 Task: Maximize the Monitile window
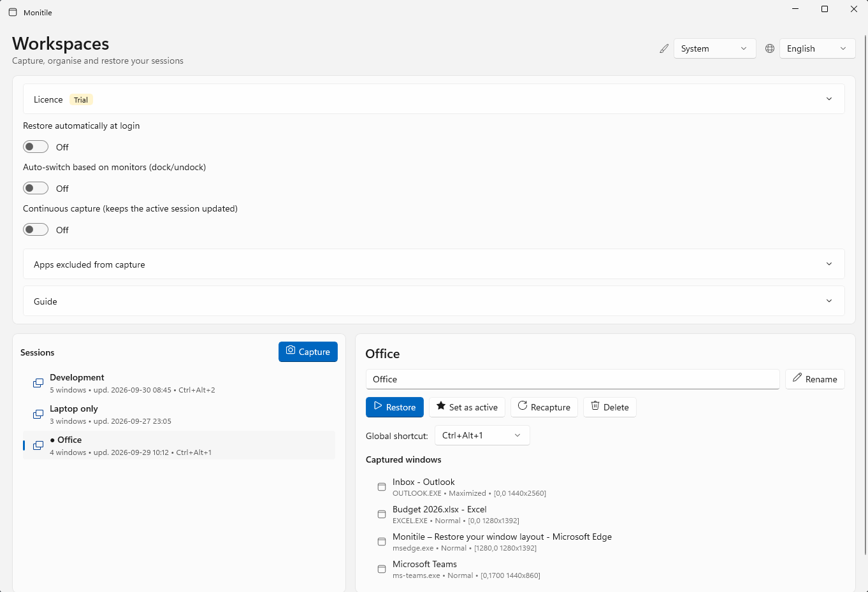pyautogui.click(x=825, y=9)
